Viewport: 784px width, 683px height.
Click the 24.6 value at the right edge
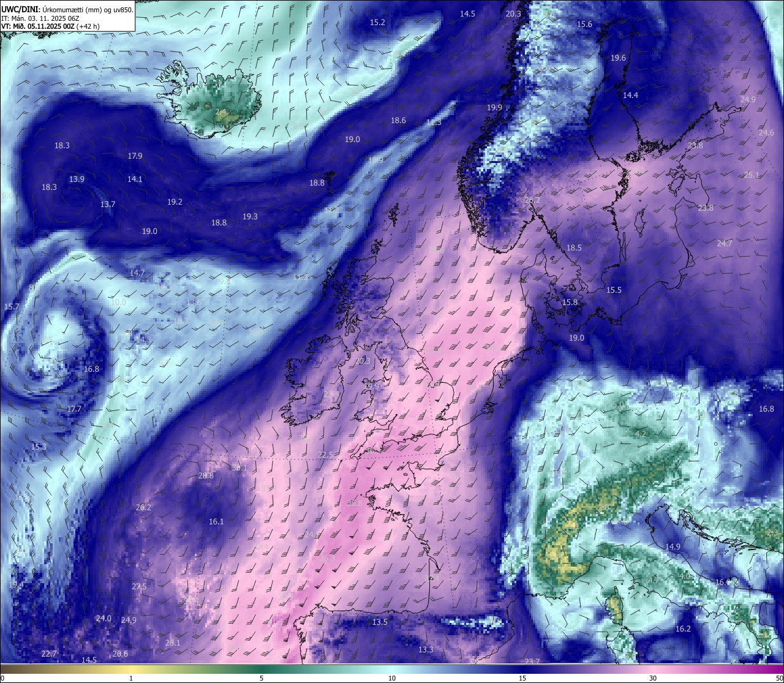[x=766, y=133]
